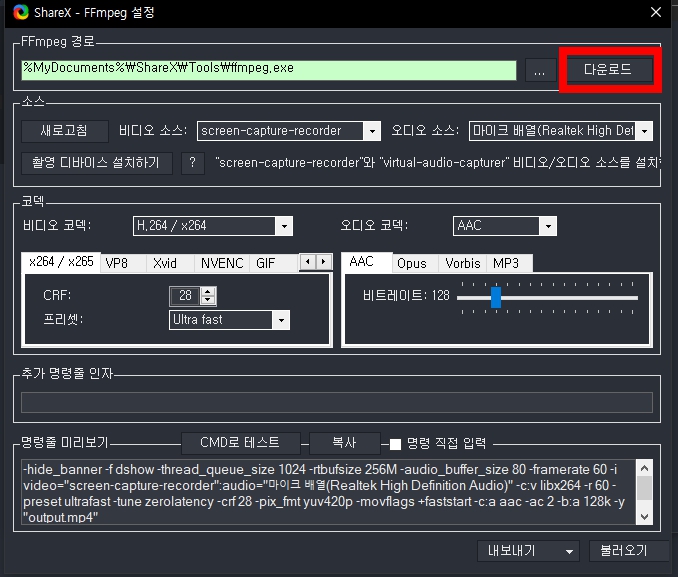This screenshot has width=678, height=577.
Task: Click the preview scrollbar down arrow
Action: (x=645, y=516)
